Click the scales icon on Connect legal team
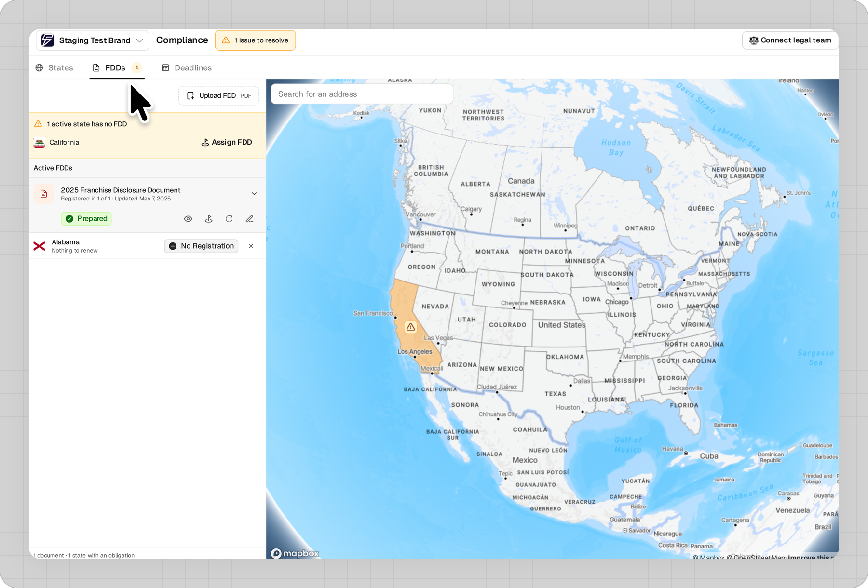This screenshot has height=588, width=868. click(754, 40)
